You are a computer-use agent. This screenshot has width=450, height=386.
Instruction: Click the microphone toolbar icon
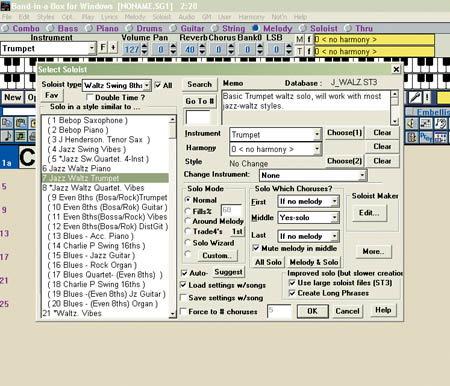point(415,97)
